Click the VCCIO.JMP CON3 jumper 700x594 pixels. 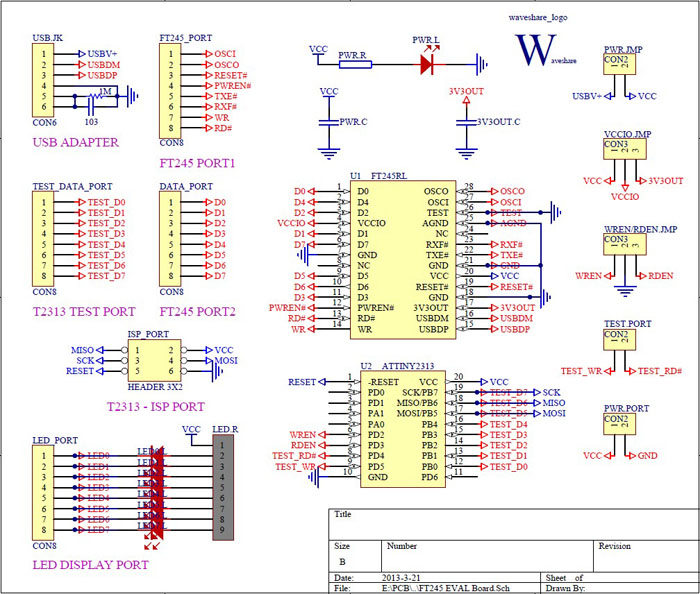(x=625, y=149)
